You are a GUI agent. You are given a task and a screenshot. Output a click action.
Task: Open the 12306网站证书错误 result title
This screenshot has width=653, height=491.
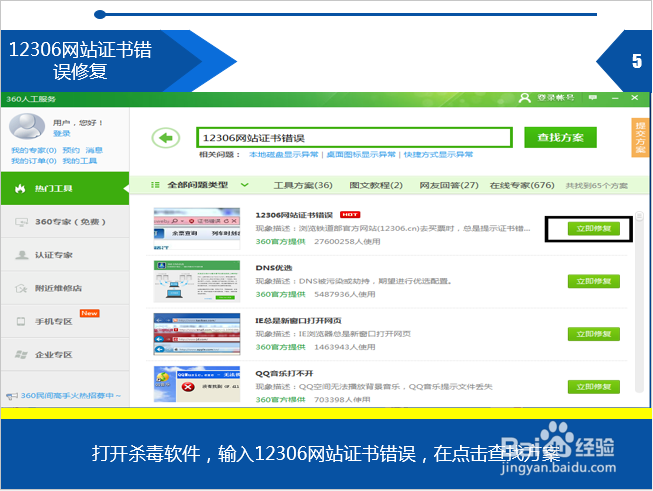294,215
